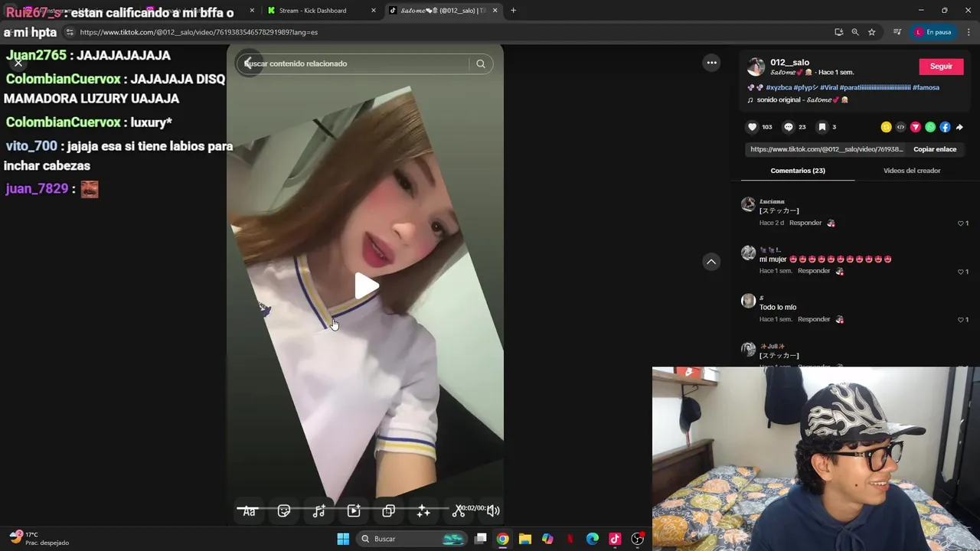
Task: Open comments with speech bubble icon
Action: (788, 127)
